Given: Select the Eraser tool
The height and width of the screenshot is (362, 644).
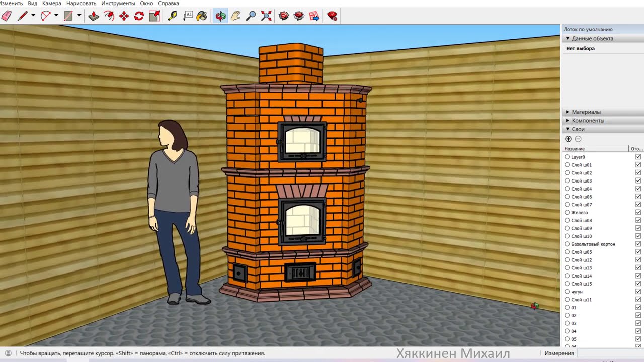Looking at the screenshot, I should click(7, 16).
